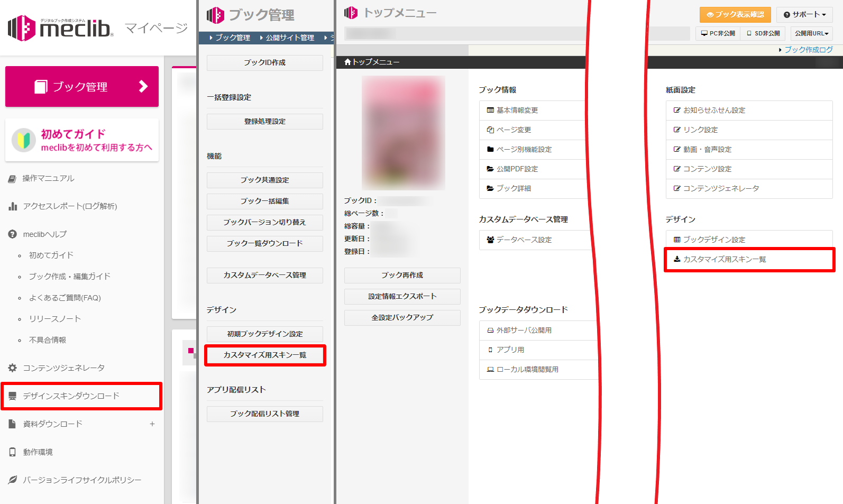Expand the 公開用URL dropdown

click(811, 33)
